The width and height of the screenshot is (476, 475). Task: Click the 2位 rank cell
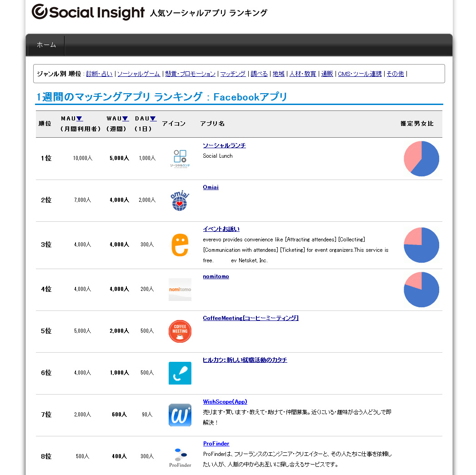click(46, 200)
